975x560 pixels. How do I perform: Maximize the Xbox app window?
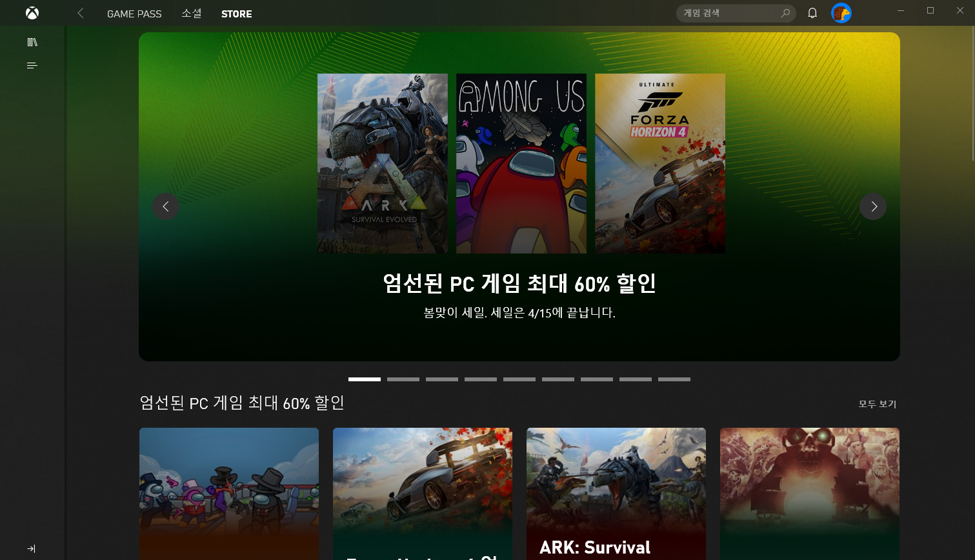(930, 10)
